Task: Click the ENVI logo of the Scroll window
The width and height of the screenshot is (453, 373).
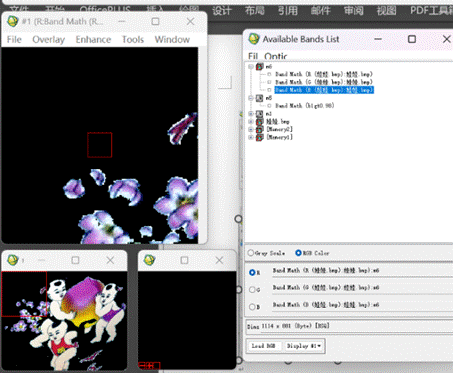Action: [x=12, y=260]
